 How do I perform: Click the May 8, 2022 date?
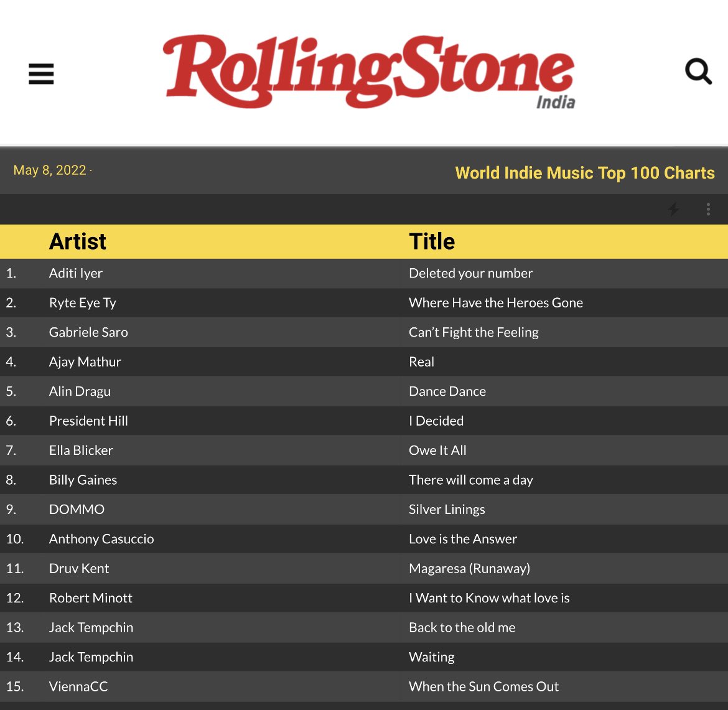(x=50, y=170)
